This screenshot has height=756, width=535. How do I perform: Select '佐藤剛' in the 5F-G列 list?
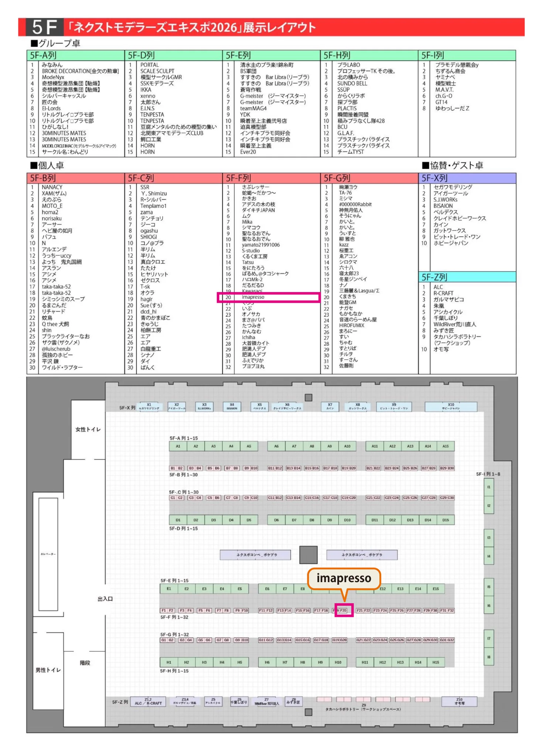(x=346, y=365)
